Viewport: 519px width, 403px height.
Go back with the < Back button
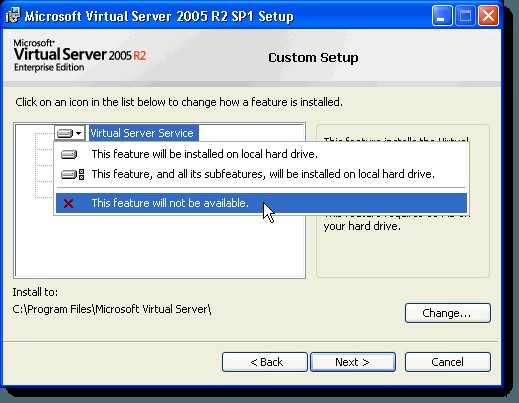[265, 362]
